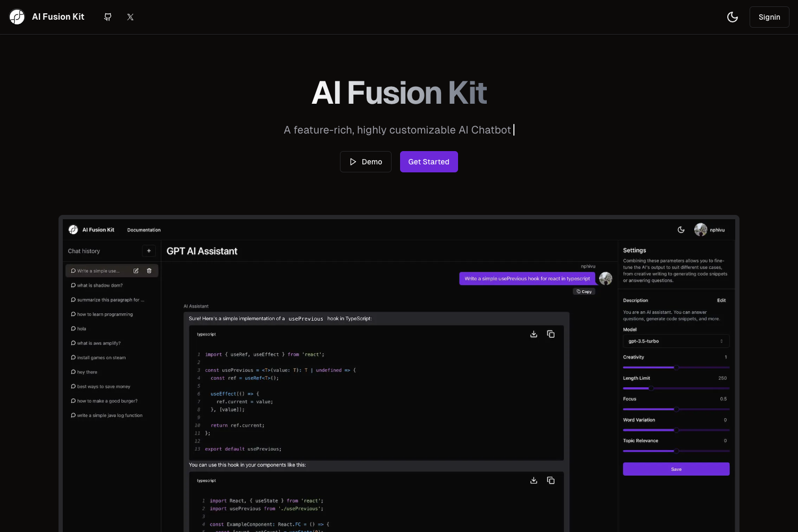
Task: Download the typescript code snippet
Action: 534,334
